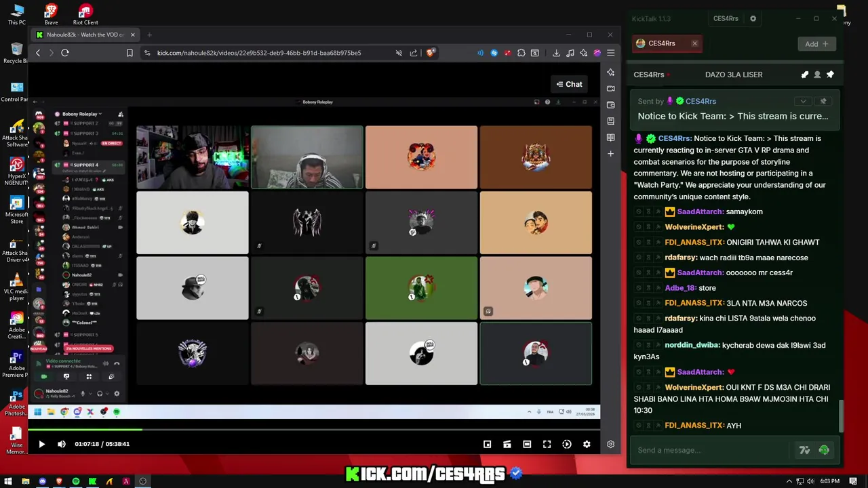868x488 pixels.
Task: Share this page via address bar icon
Action: click(414, 53)
